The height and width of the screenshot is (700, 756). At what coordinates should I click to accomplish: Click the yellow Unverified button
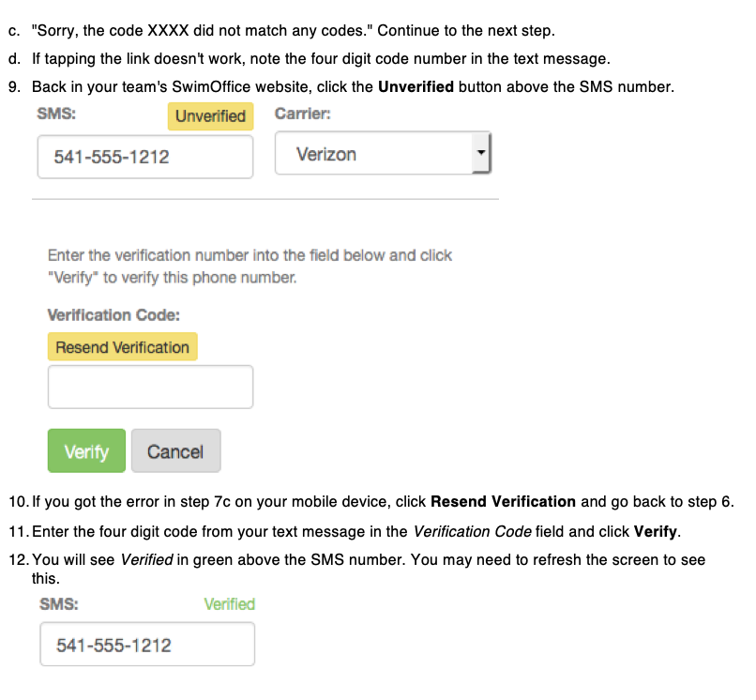210,116
